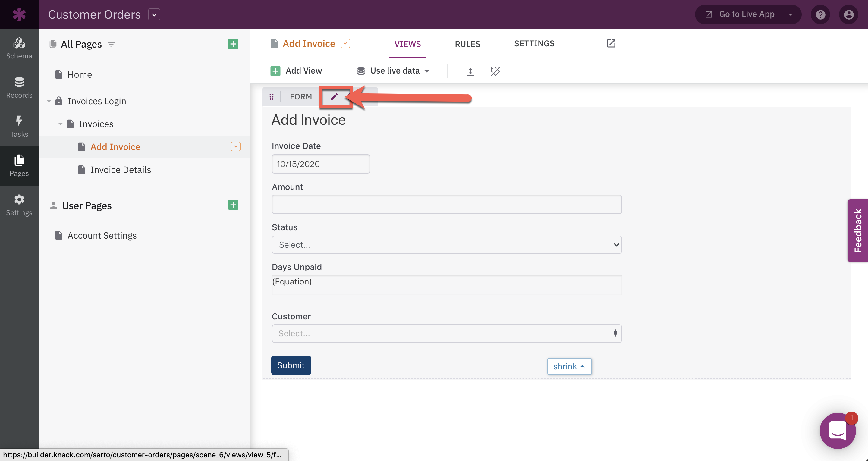Click the Knack asterisk logo
Viewport: 868px width, 461px height.
[x=19, y=14]
